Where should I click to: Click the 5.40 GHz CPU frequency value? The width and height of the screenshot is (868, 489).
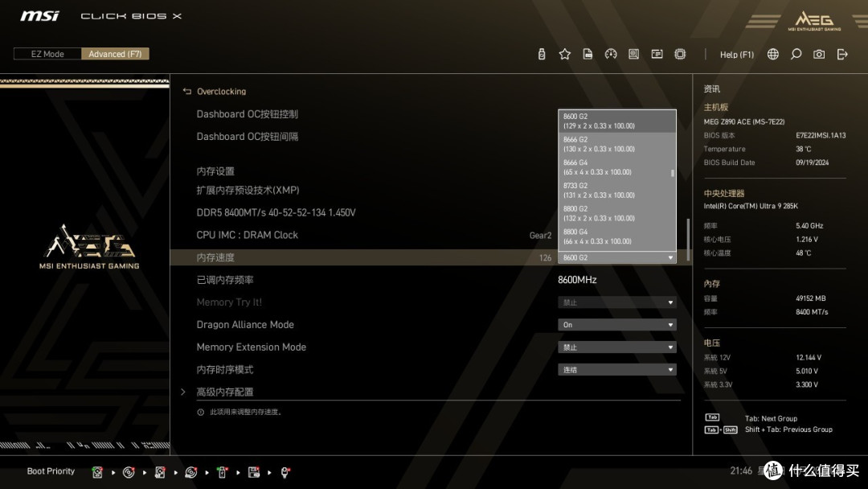[809, 226]
